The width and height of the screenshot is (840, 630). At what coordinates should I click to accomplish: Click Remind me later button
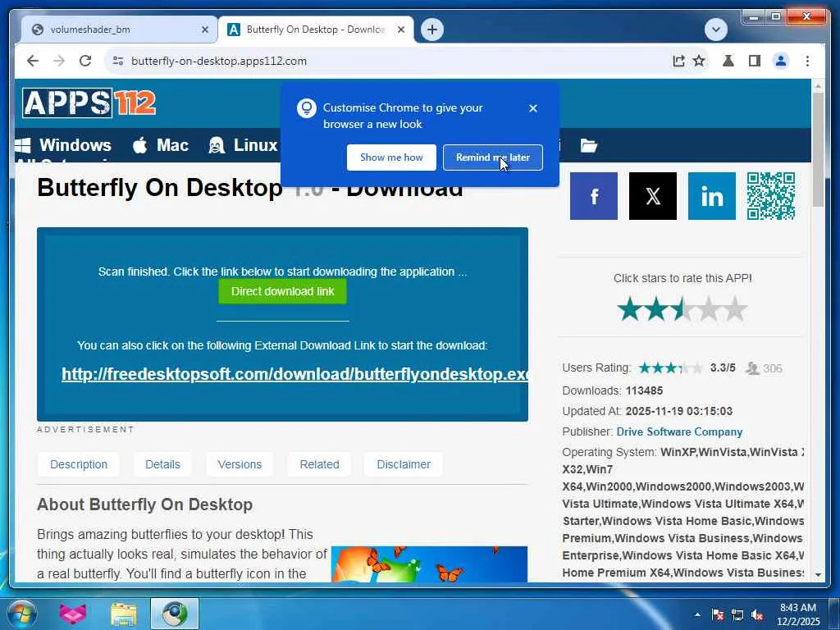(493, 157)
